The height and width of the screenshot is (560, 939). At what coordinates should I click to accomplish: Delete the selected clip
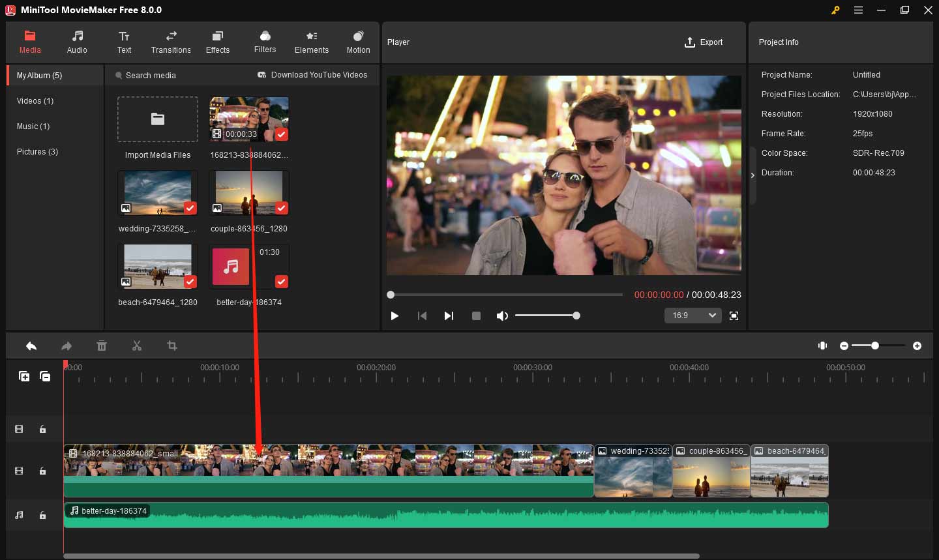click(102, 346)
